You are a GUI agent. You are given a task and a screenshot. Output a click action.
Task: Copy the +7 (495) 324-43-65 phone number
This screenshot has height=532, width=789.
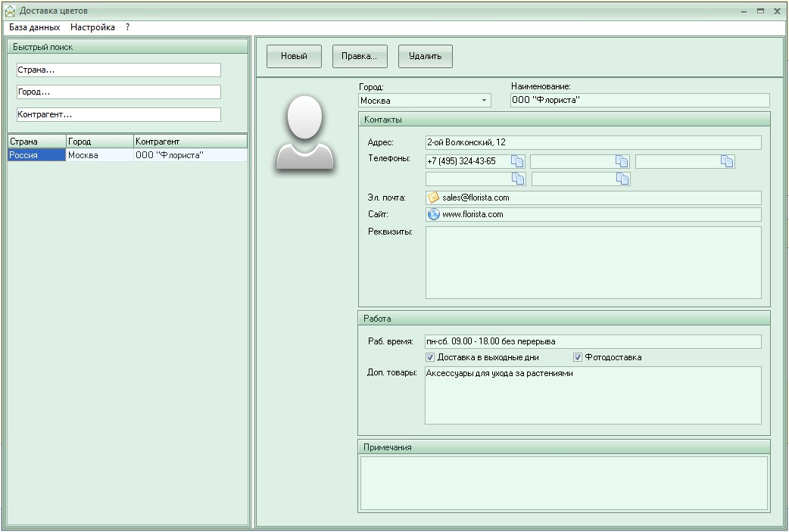tap(517, 161)
